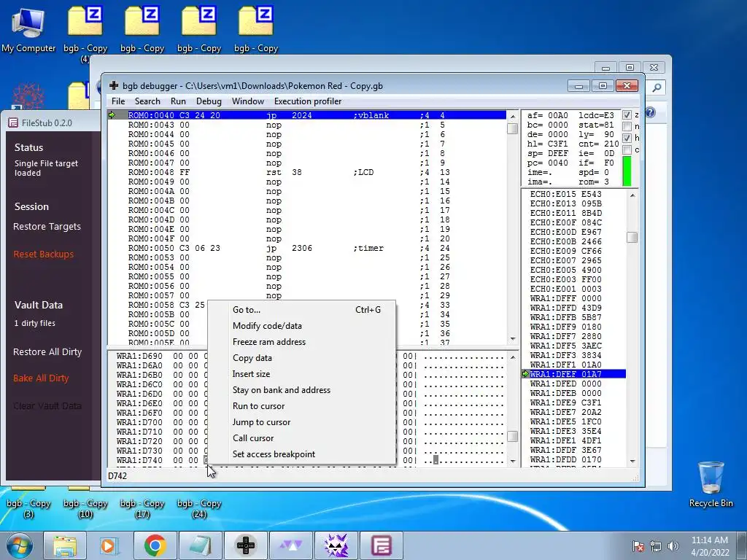Toggle the c flag checkbox
The width and height of the screenshot is (747, 560).
[x=627, y=150]
